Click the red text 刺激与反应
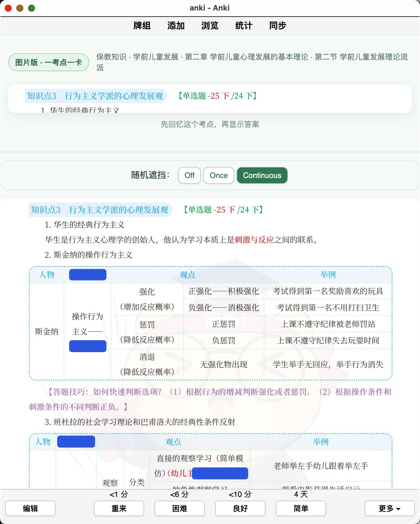This screenshot has height=524, width=420. [x=254, y=240]
